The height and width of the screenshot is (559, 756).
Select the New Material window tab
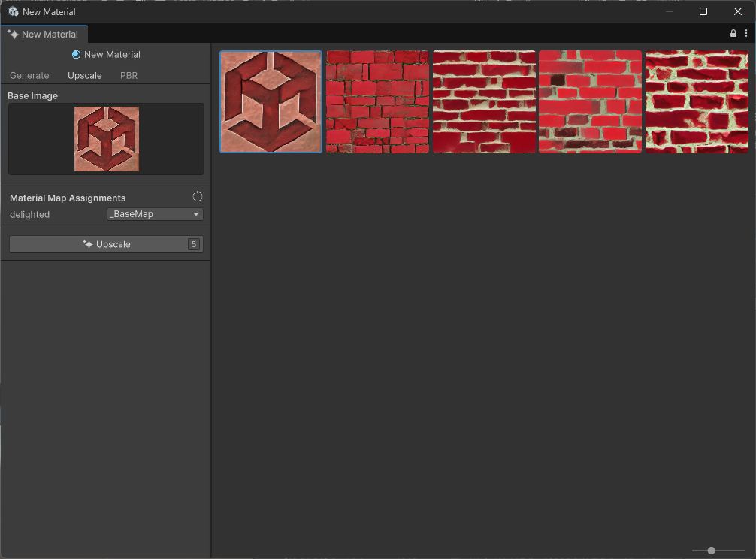tap(44, 35)
